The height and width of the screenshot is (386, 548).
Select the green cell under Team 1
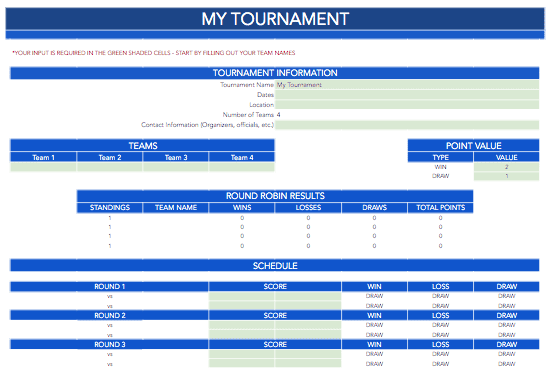pos(43,167)
